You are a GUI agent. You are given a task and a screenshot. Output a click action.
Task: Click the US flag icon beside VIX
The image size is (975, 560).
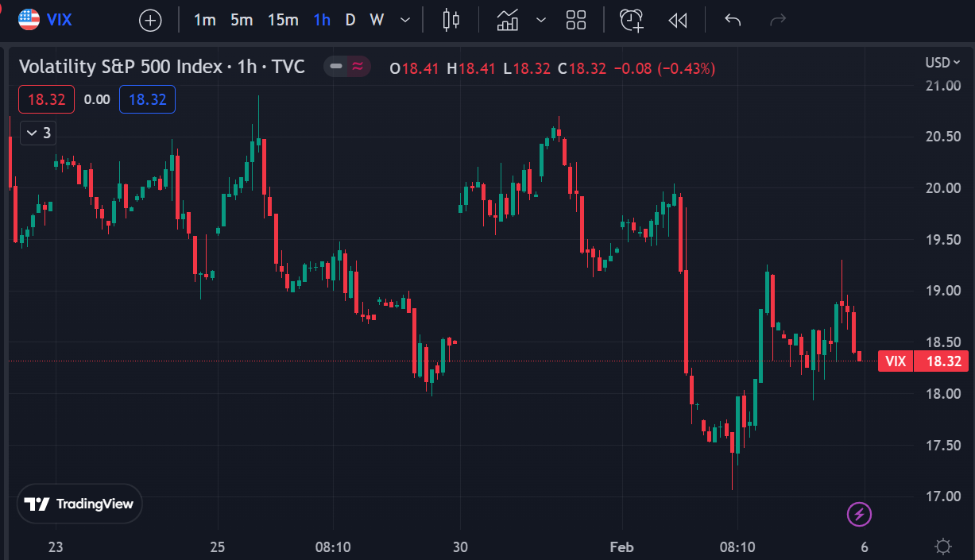(29, 20)
